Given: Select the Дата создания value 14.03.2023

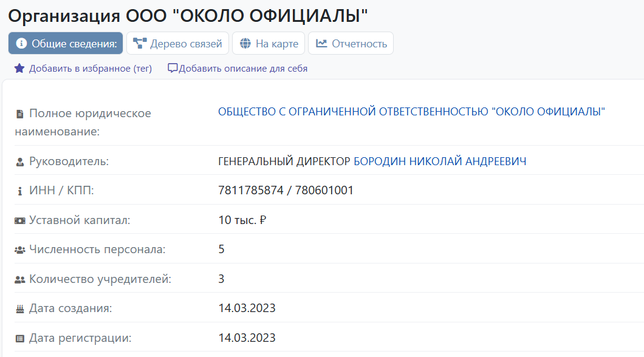Looking at the screenshot, I should tap(247, 308).
